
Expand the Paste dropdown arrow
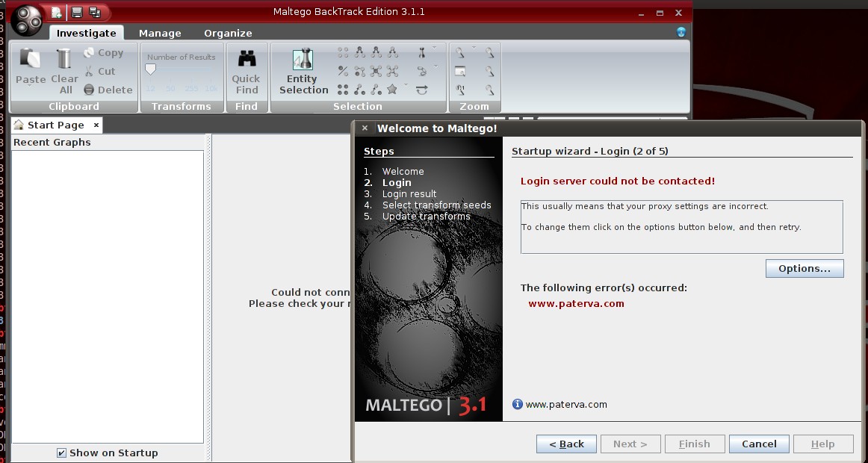30,87
